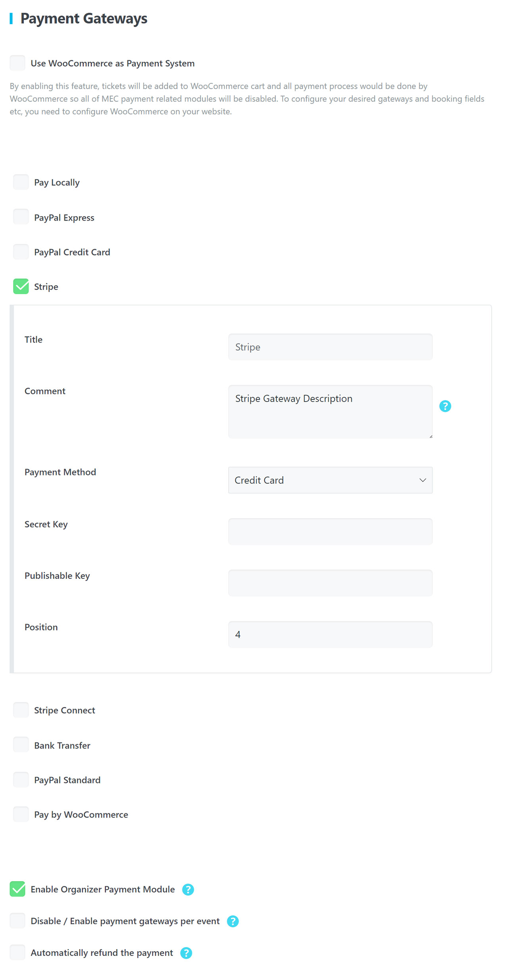The width and height of the screenshot is (508, 980).
Task: Click the help icon beside Disable / Enable payment gateways per event
Action: coord(233,921)
